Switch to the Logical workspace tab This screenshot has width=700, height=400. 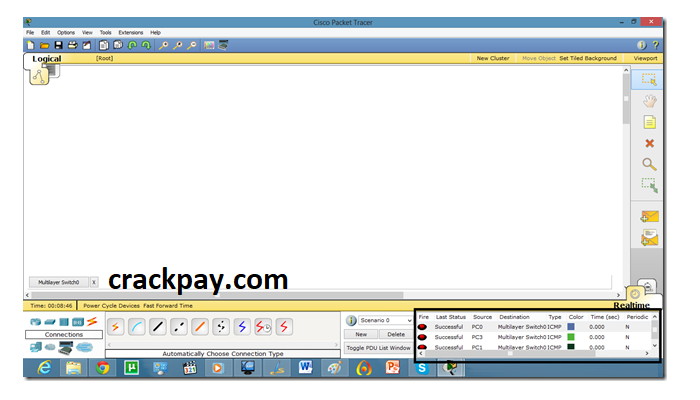46,58
